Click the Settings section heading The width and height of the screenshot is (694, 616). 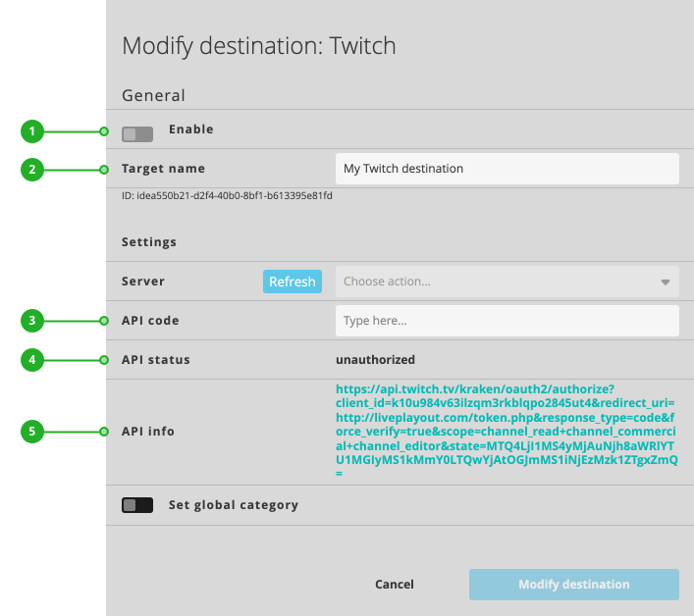pos(149,241)
